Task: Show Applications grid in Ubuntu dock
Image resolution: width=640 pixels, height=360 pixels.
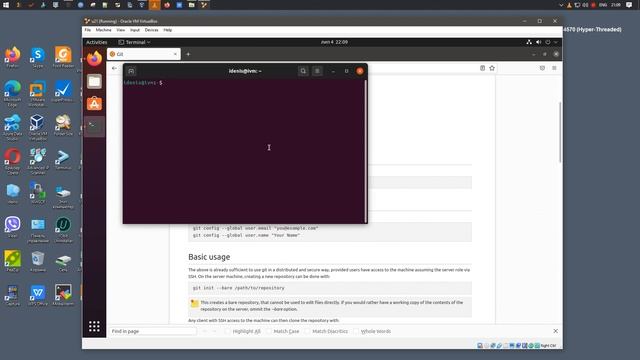Action: pos(94,326)
